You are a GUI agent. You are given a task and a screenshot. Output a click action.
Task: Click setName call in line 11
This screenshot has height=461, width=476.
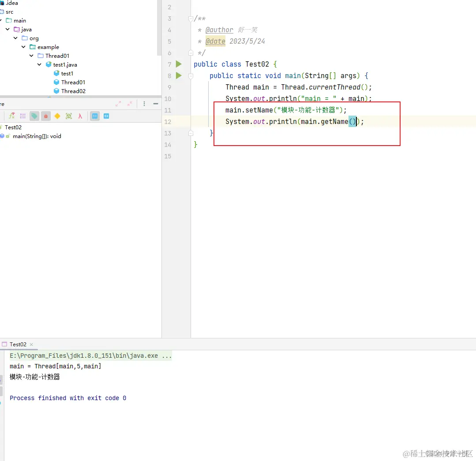pos(259,110)
